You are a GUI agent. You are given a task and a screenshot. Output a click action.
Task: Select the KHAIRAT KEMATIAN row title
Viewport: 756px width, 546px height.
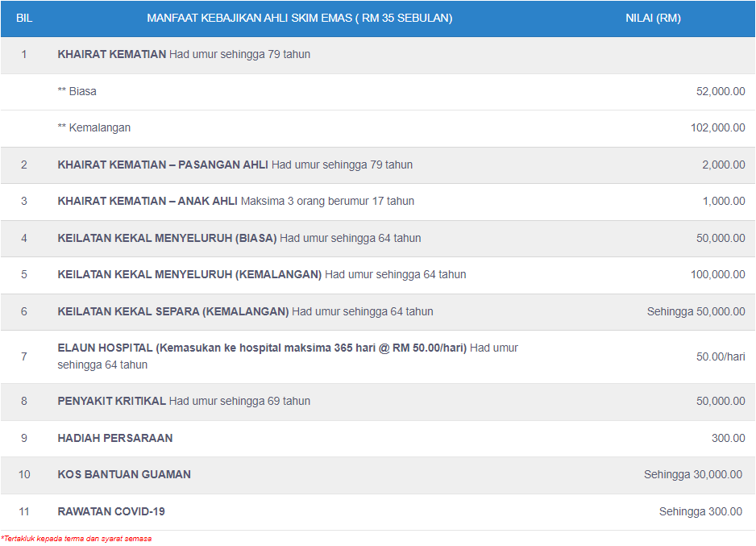click(x=112, y=54)
